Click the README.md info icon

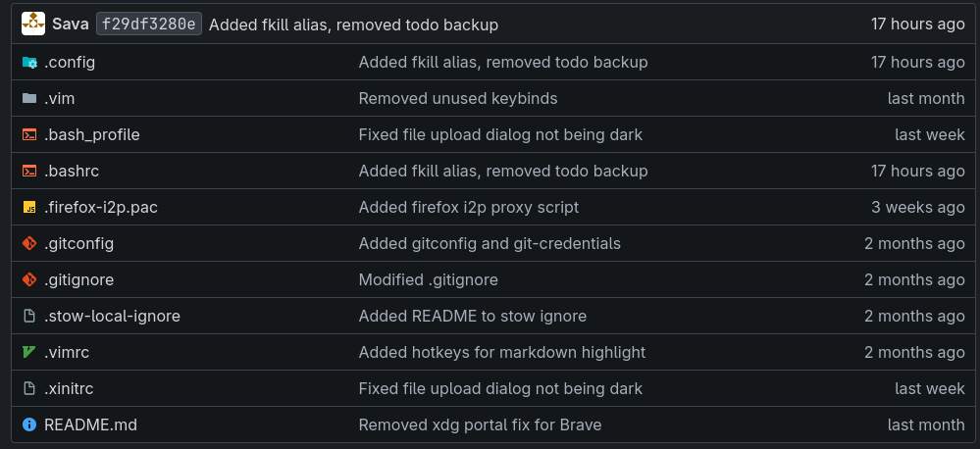(x=29, y=424)
